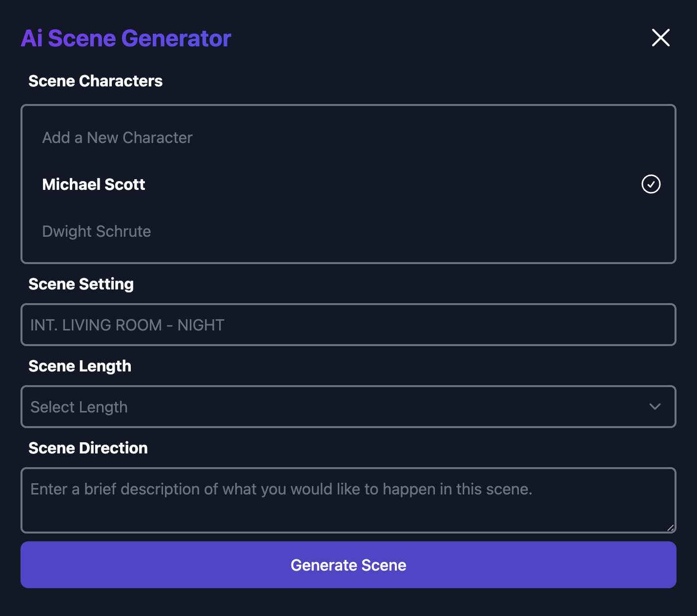697x616 pixels.
Task: Click the Dwight Schrute name text
Action: click(x=97, y=231)
